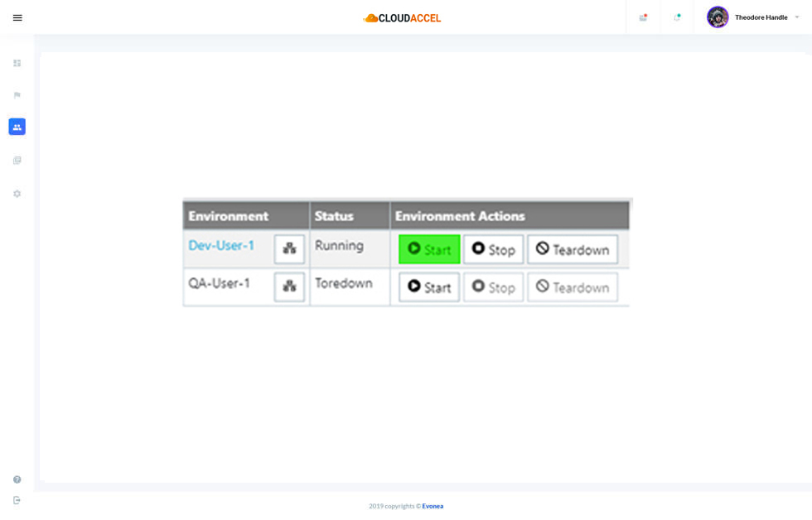Image resolution: width=812 pixels, height=520 pixels.
Task: Start the QA-User-1 environment
Action: point(429,287)
